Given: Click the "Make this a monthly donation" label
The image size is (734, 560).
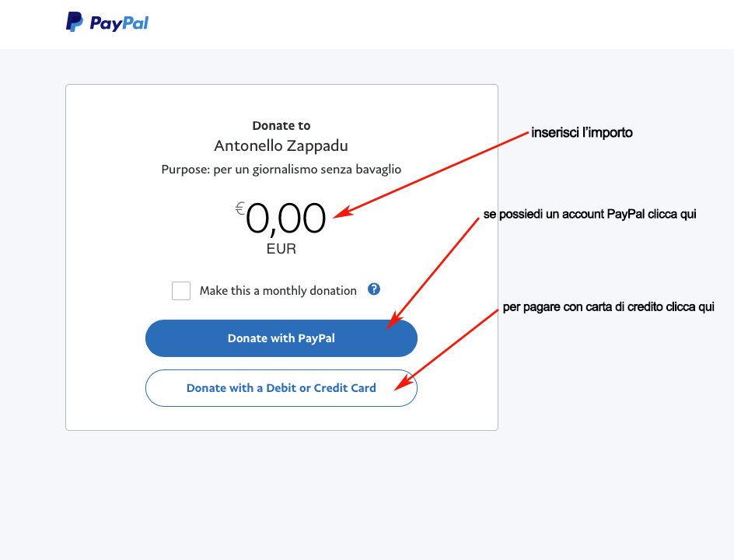Looking at the screenshot, I should click(x=278, y=291).
